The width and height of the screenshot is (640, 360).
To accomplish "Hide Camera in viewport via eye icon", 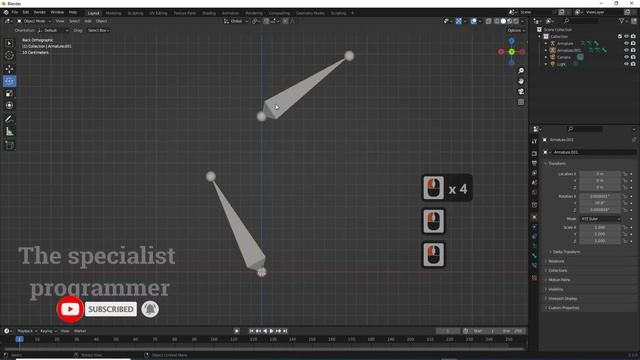I will (626, 57).
